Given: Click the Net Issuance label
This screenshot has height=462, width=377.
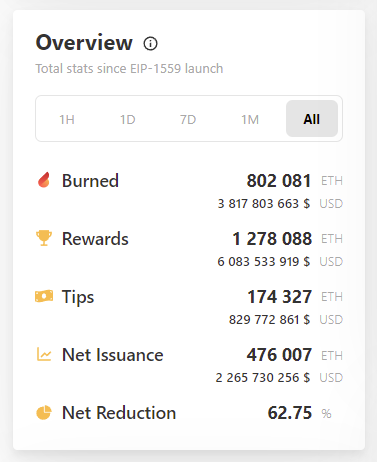Looking at the screenshot, I should pyautogui.click(x=113, y=355).
